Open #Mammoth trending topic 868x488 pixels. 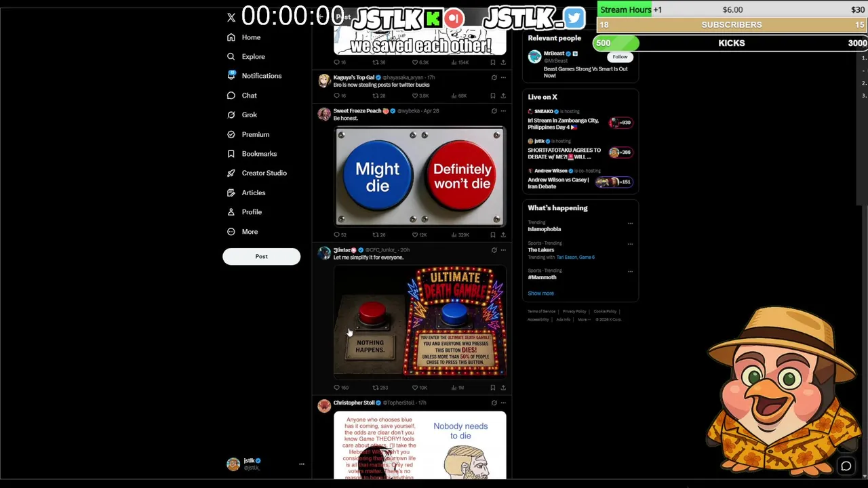click(542, 277)
